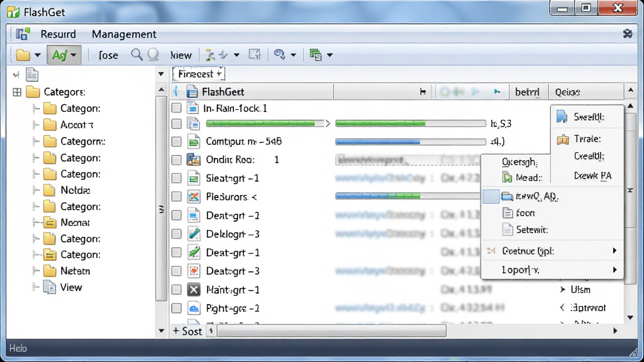
Task: Select the Qeiae column header
Action: [587, 92]
